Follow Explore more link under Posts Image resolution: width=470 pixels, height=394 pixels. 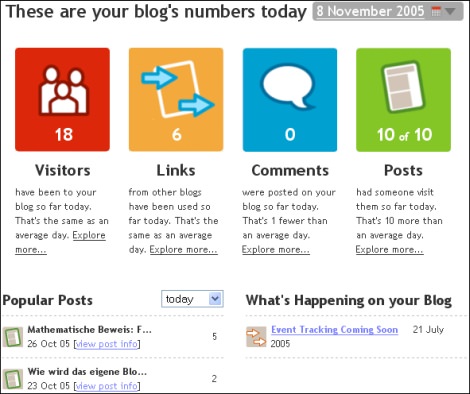click(x=389, y=249)
